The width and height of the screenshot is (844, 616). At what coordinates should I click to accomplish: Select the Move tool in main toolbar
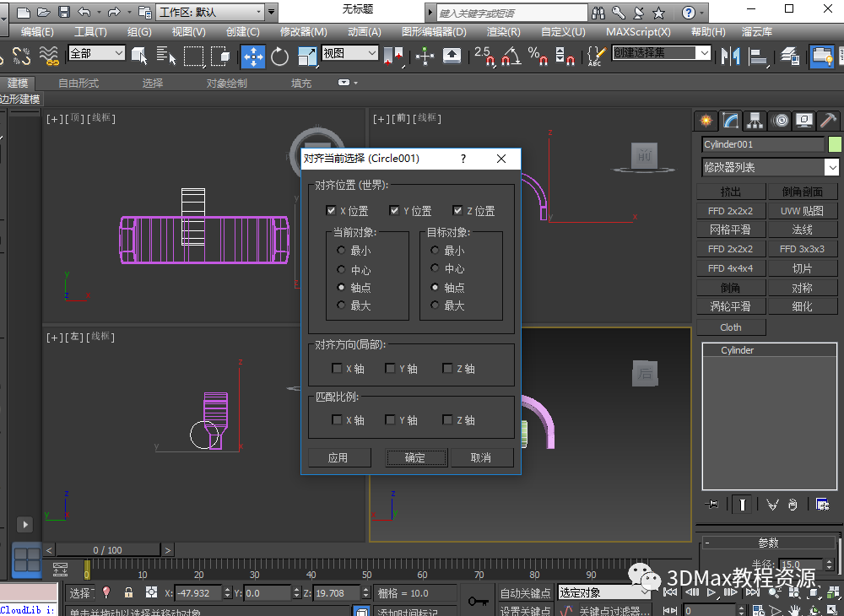click(x=253, y=56)
